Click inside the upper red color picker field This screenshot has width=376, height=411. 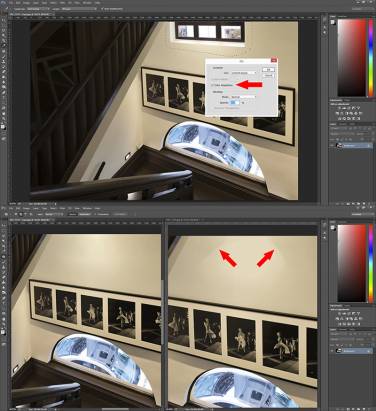[x=352, y=57]
